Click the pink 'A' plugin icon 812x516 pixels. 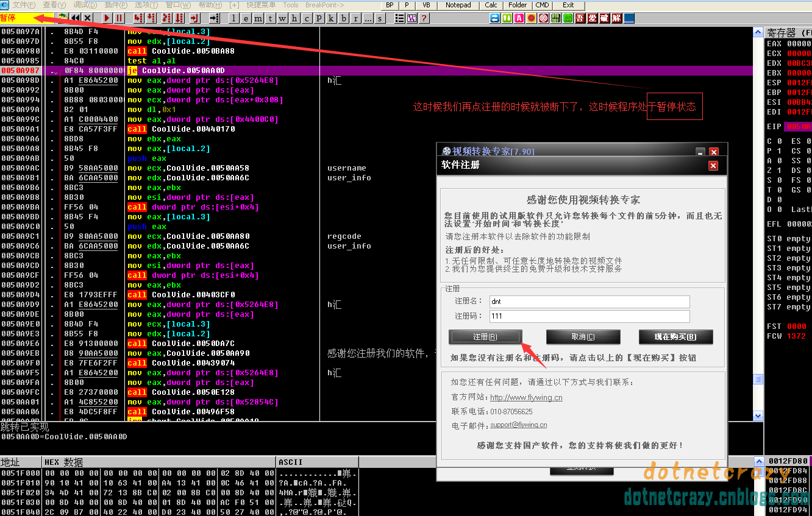[x=519, y=18]
